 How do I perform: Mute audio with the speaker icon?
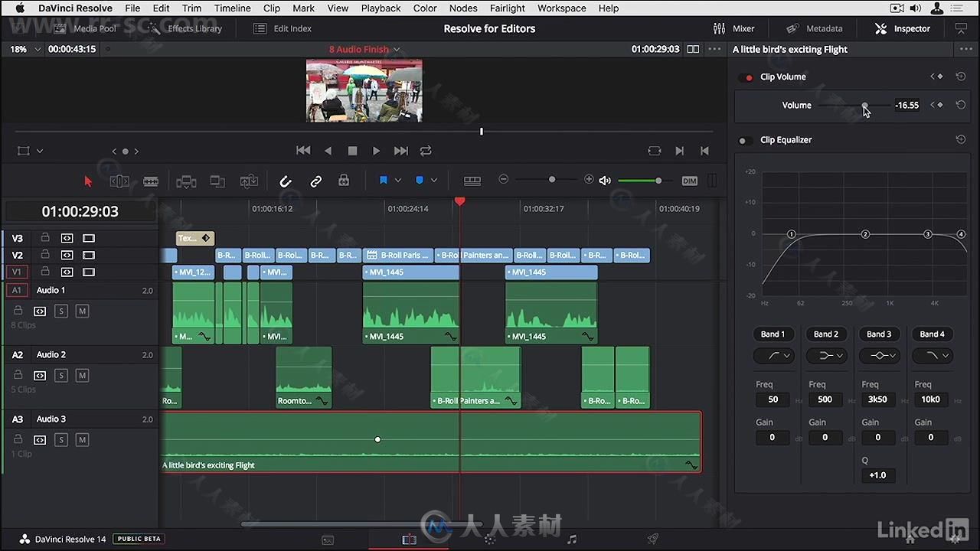point(605,181)
